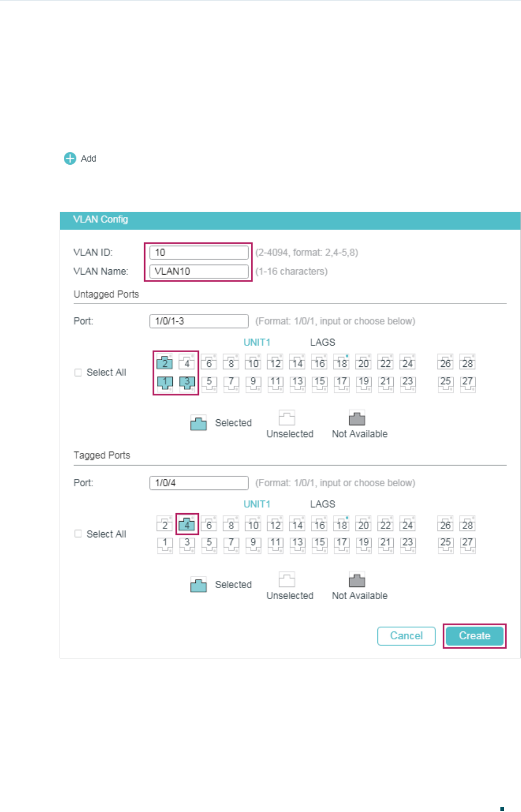Select untagged port 6 icon
This screenshot has width=521, height=812.
tap(209, 363)
